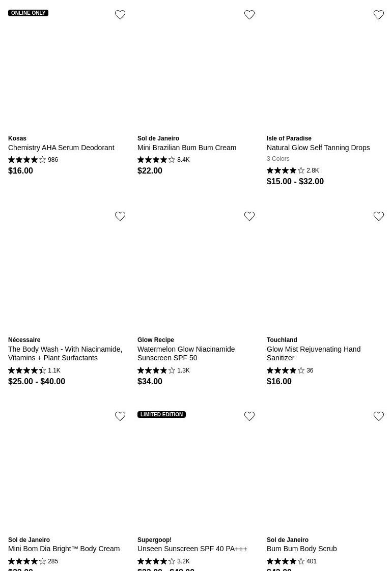
Task: Click heart icon for Bum Bum Body Scrub
Action: (x=379, y=416)
